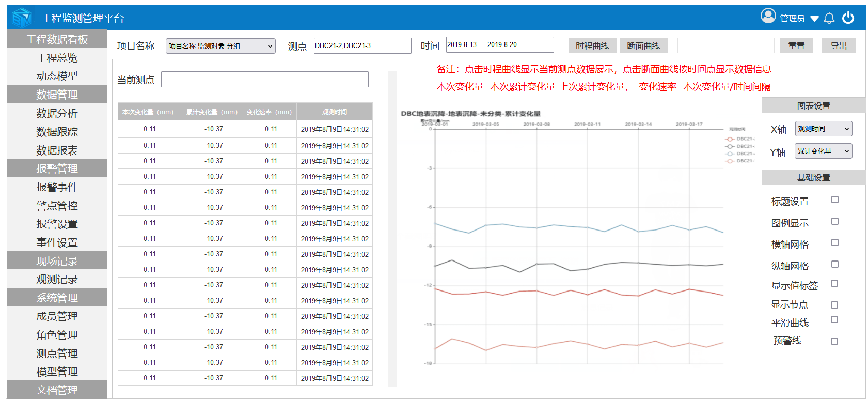Viewport: 868px width, 414px height.
Task: Click the 断面曲线 button
Action: (x=643, y=45)
